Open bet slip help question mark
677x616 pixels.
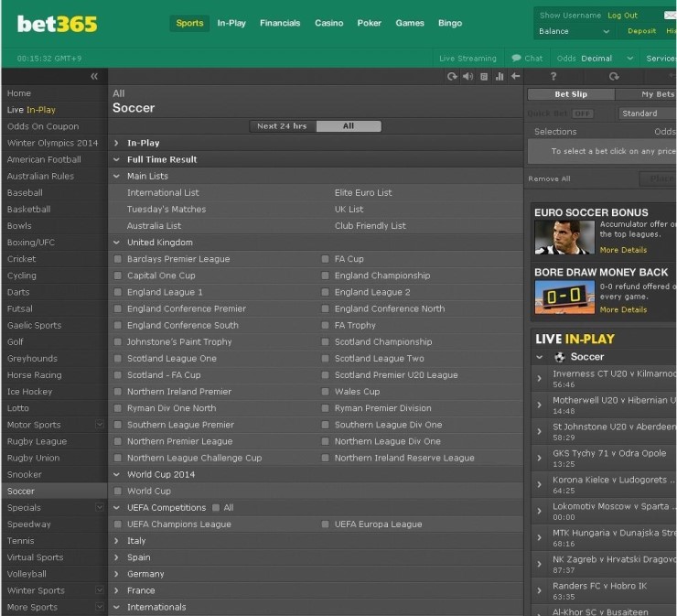point(553,77)
